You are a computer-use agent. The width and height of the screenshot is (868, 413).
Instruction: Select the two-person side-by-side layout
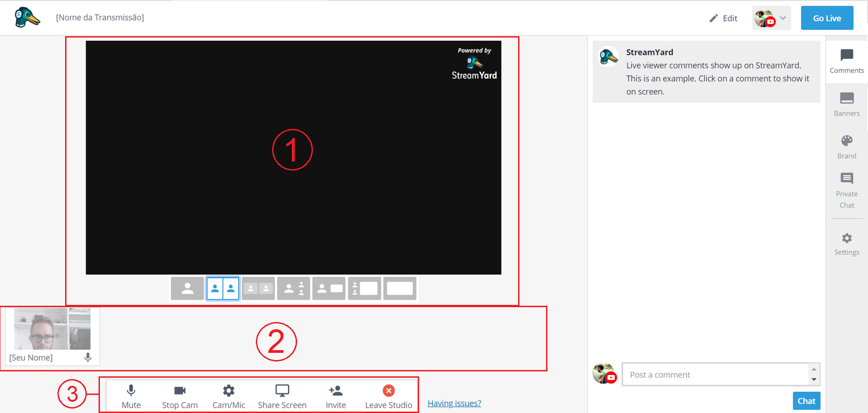[x=223, y=289]
